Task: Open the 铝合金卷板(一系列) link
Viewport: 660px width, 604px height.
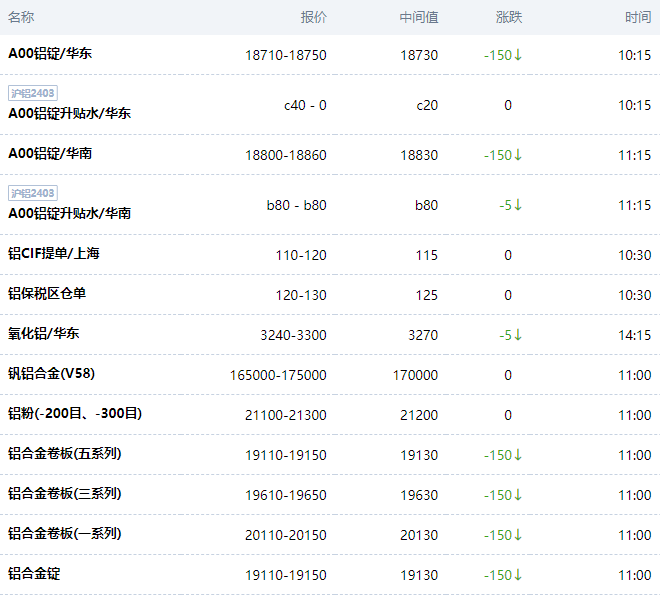Action: [65, 533]
